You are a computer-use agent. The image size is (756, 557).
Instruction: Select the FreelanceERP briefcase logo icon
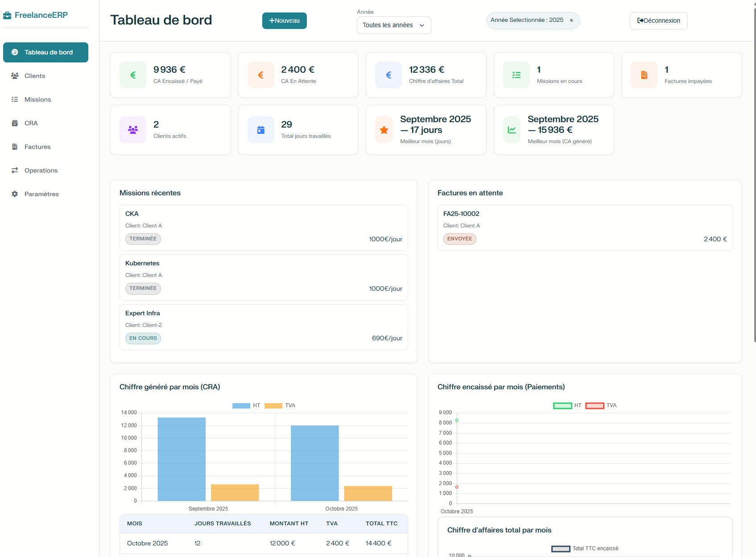coord(7,15)
